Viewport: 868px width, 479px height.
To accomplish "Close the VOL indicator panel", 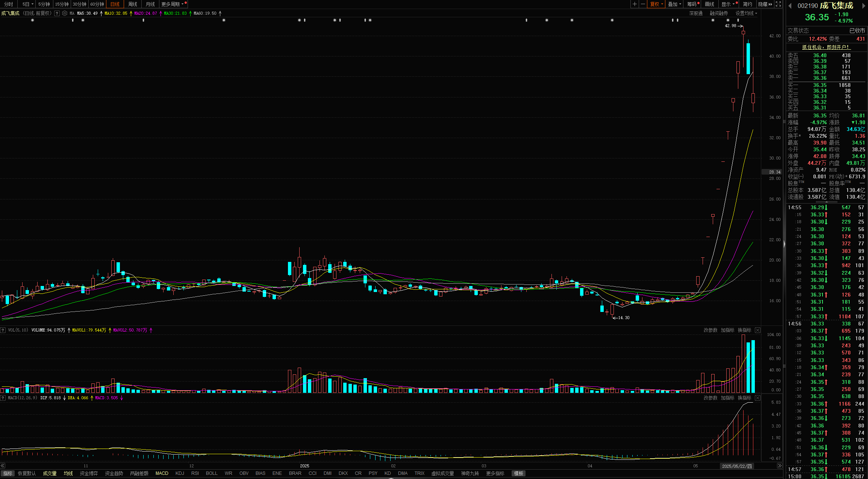I will pos(757,330).
